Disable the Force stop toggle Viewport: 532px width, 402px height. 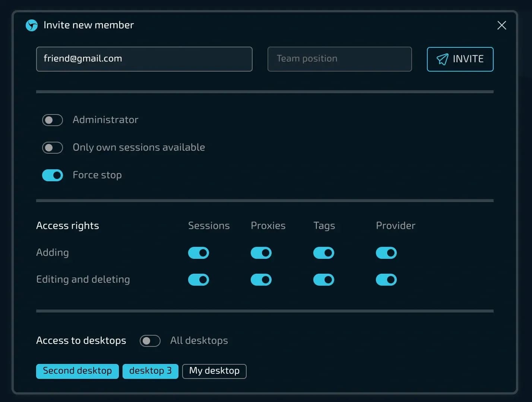tap(53, 175)
